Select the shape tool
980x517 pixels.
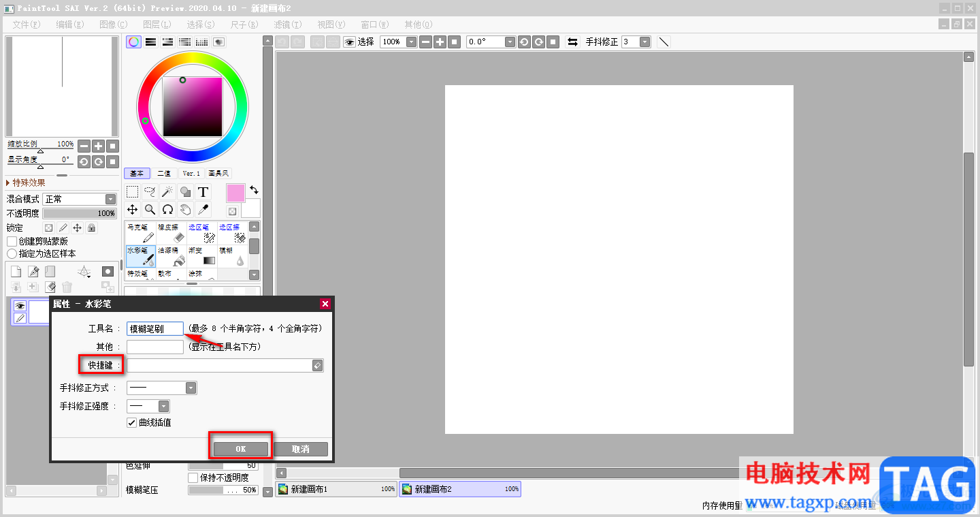(185, 192)
